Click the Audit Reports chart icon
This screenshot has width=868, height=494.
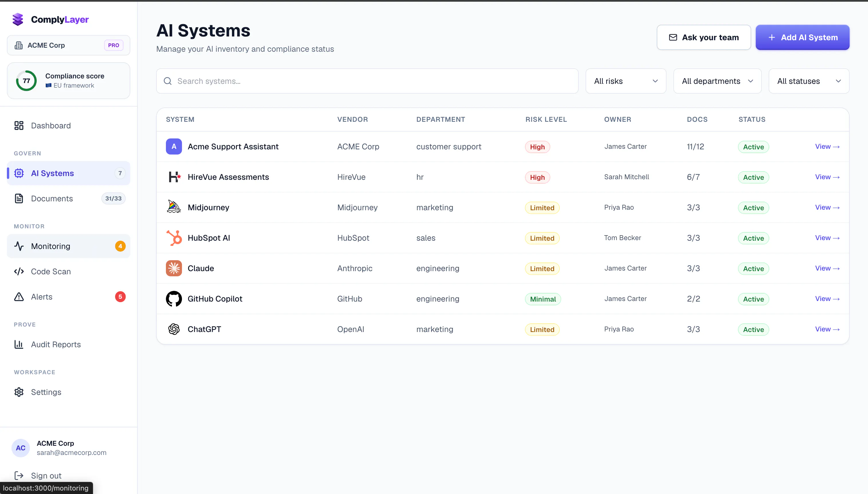pyautogui.click(x=19, y=344)
